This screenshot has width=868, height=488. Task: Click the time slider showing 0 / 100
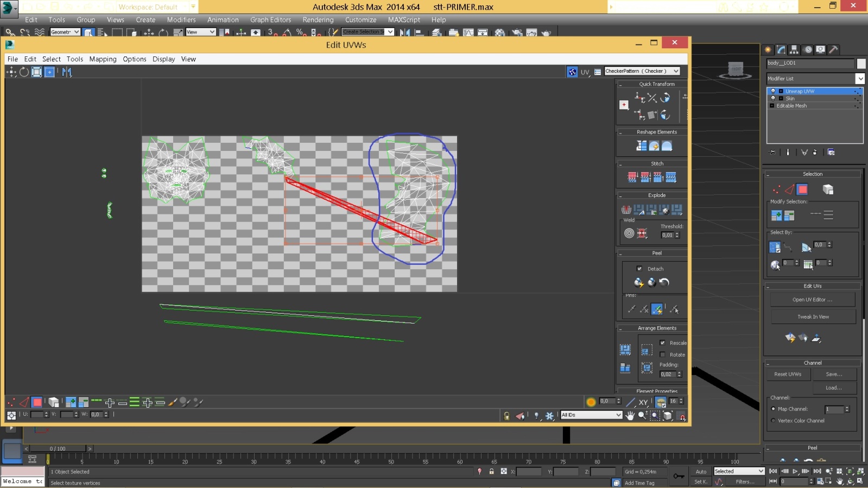(58, 448)
